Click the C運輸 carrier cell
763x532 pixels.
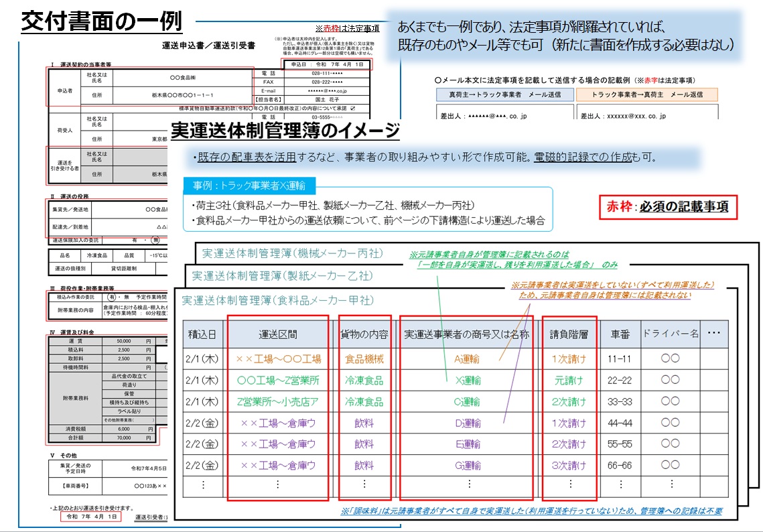[467, 402]
